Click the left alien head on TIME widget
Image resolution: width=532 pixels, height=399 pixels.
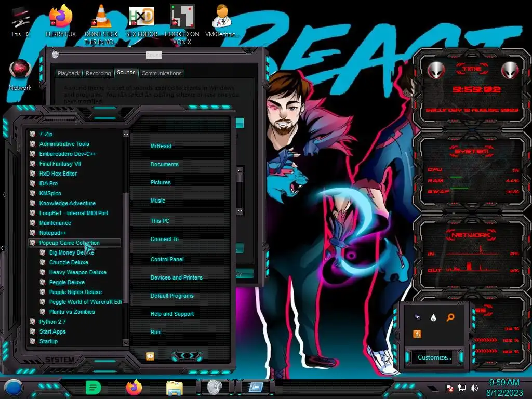(x=436, y=70)
